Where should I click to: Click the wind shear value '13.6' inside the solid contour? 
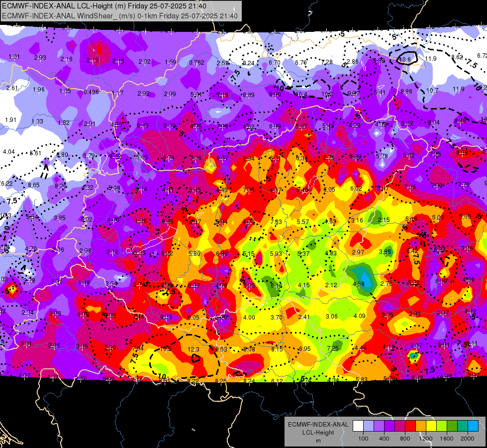coord(405,59)
